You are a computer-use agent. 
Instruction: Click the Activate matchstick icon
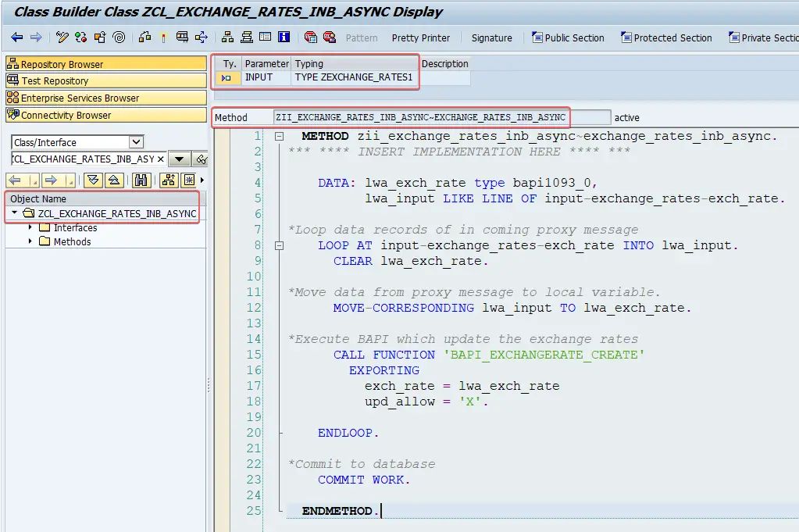click(x=163, y=37)
